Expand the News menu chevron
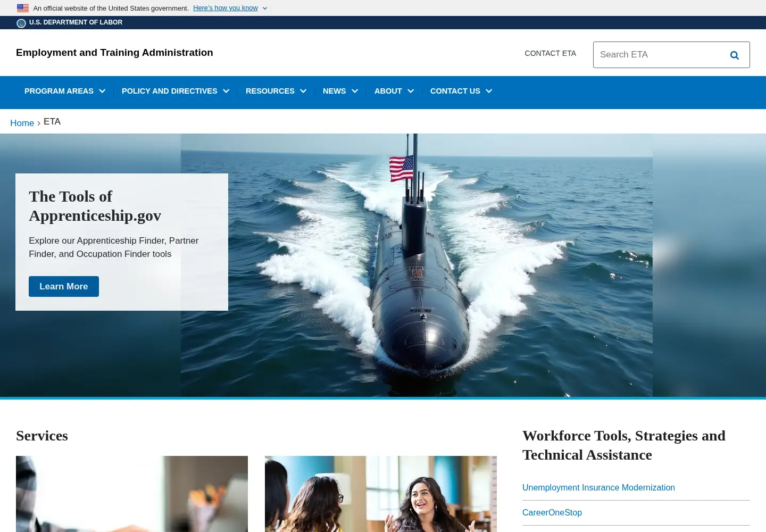This screenshot has height=532, width=766. coord(355,91)
